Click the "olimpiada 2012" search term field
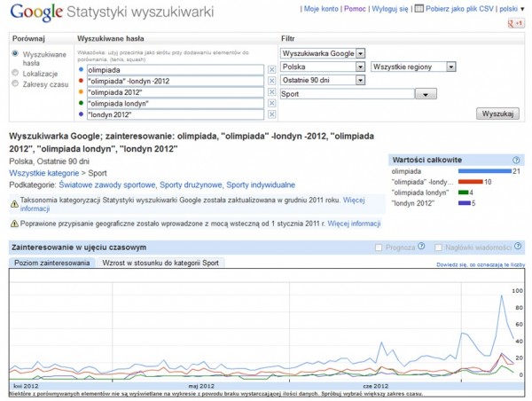Screen dimensions: 532x401 pos(175,91)
